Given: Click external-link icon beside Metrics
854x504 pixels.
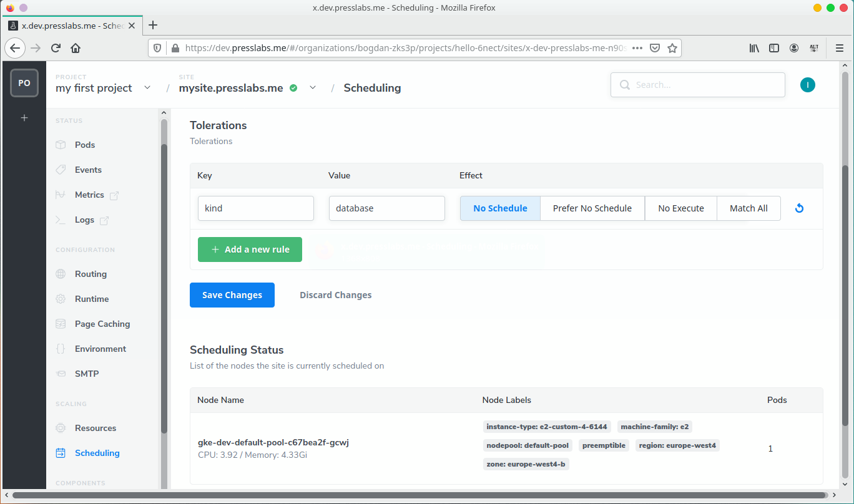Looking at the screenshot, I should 114,195.
